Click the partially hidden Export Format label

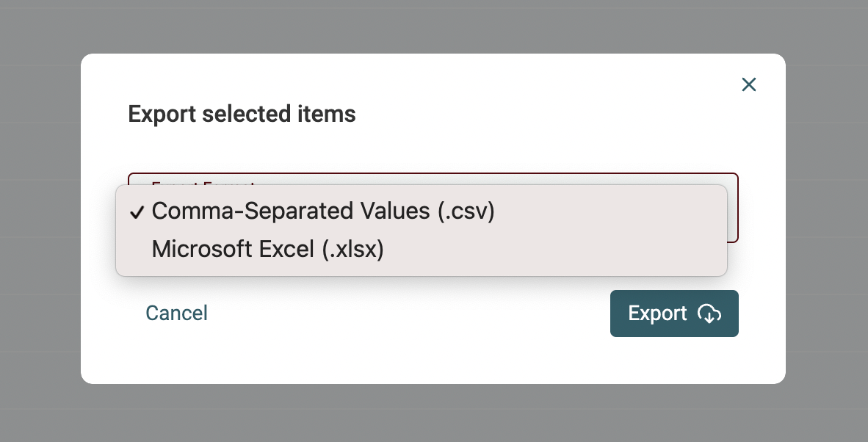click(202, 181)
